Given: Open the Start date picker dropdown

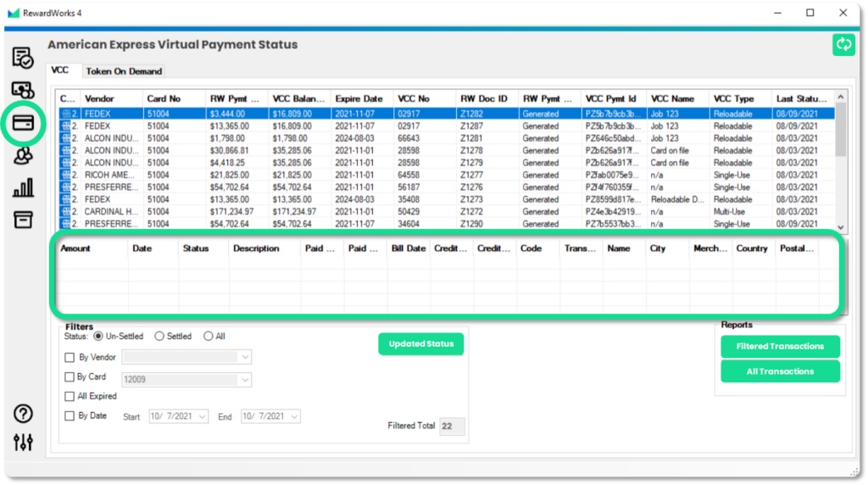Looking at the screenshot, I should (202, 416).
